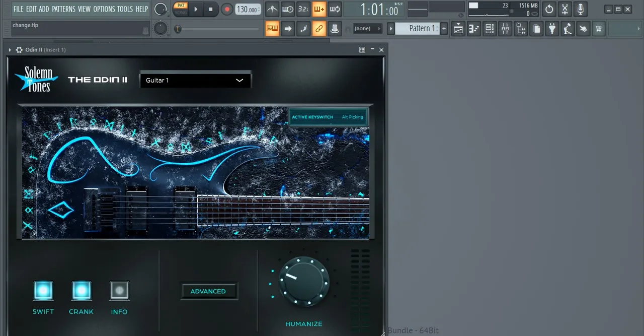Click the ADVANCED button

[208, 291]
